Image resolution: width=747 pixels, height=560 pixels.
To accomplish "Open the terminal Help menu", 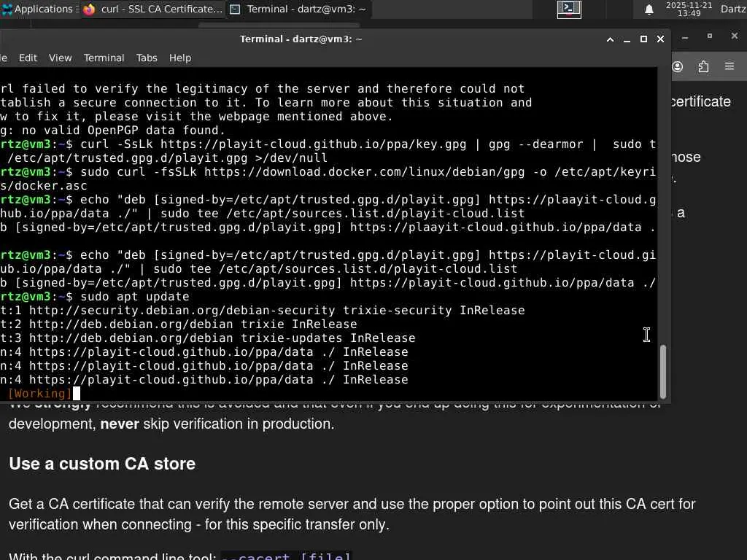I will click(180, 58).
